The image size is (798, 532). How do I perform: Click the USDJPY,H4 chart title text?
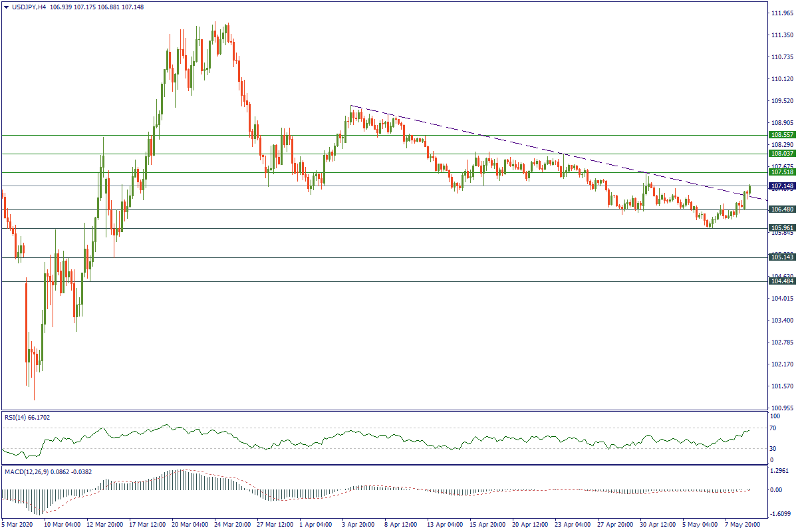tap(33, 6)
